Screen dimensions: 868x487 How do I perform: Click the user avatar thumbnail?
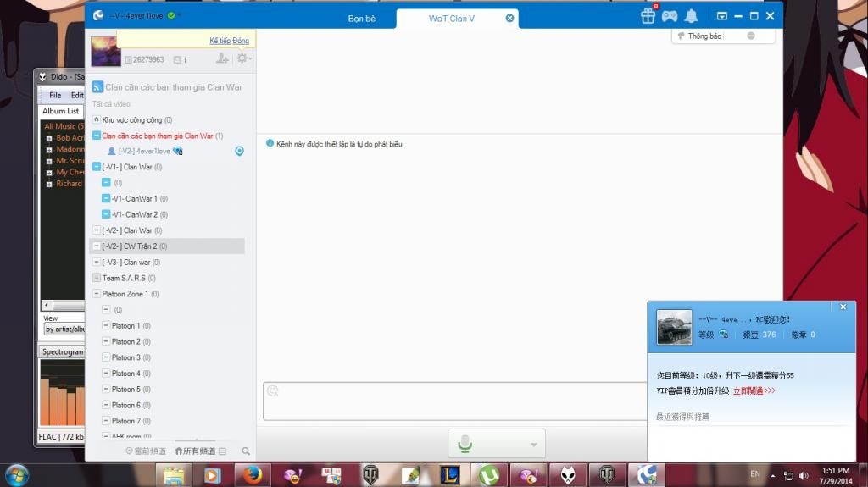(x=106, y=51)
